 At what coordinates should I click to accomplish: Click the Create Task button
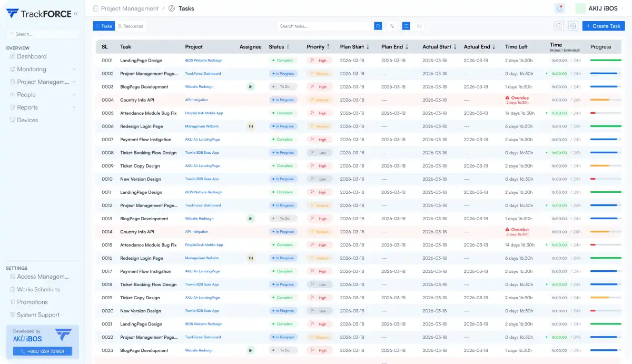click(x=604, y=26)
